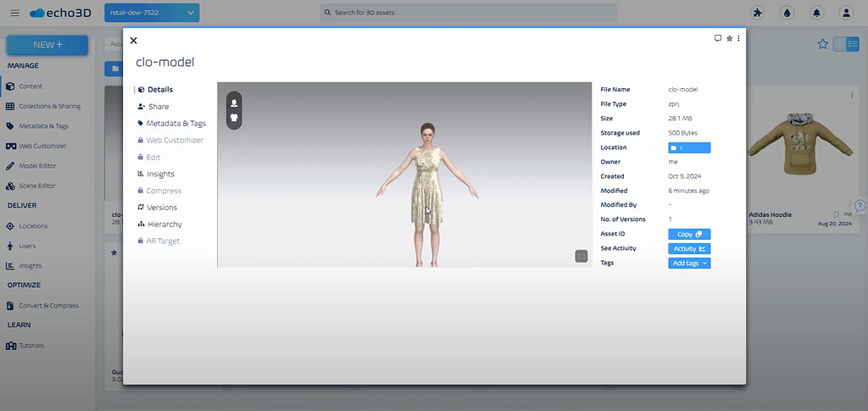This screenshot has width=868, height=411.
Task: Open the retail-dew-7522 project dropdown
Action: click(x=152, y=13)
